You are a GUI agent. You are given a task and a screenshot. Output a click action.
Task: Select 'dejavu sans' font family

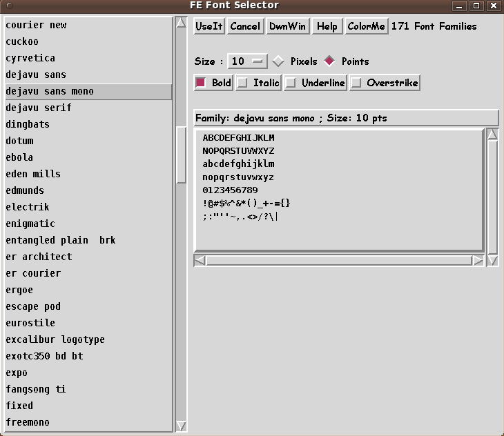click(88, 75)
